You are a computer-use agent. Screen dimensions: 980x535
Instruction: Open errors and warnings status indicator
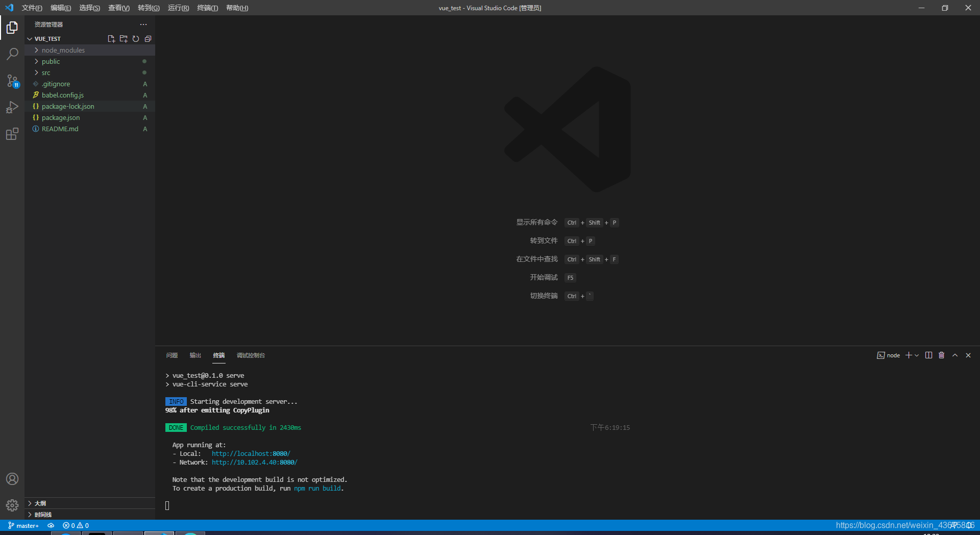coord(76,525)
